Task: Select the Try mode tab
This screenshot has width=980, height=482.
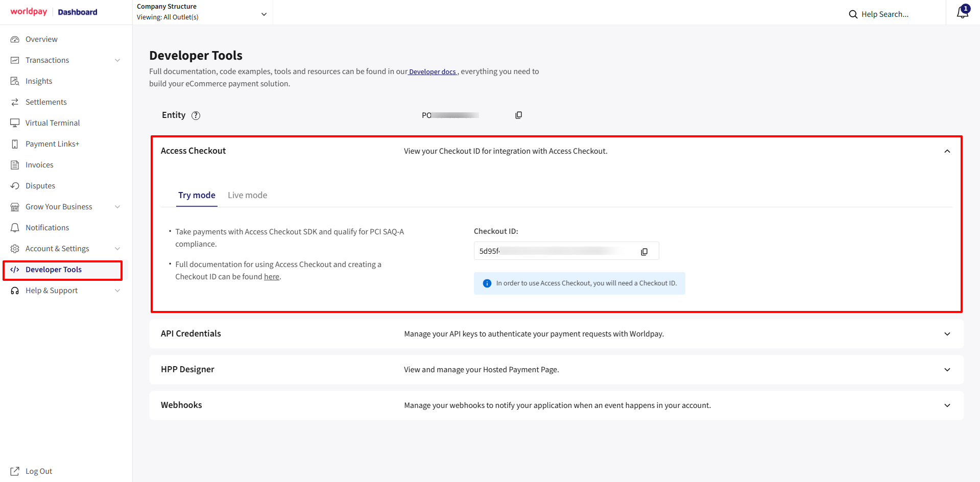Action: 197,195
